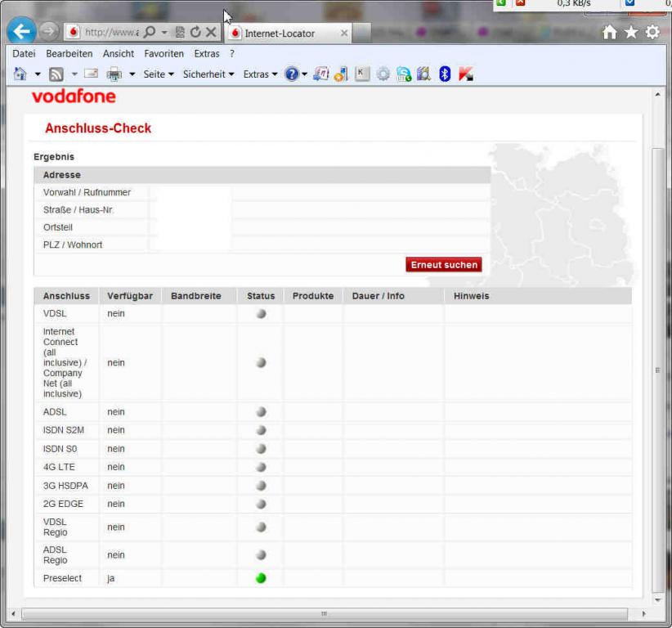
Task: Open the Home button dropdown arrow
Action: tap(38, 74)
